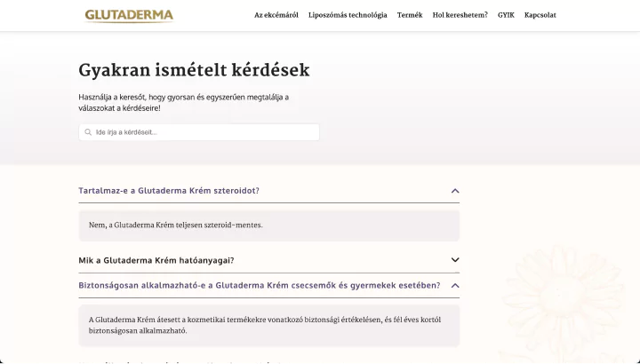Open the 'Kapcsolat' link
The width and height of the screenshot is (640, 364).
540,15
